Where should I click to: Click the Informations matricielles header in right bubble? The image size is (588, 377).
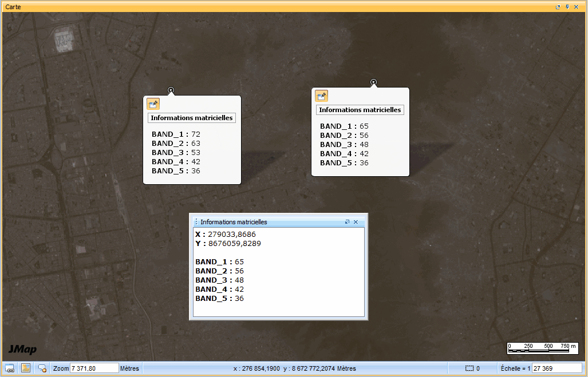[x=360, y=110]
